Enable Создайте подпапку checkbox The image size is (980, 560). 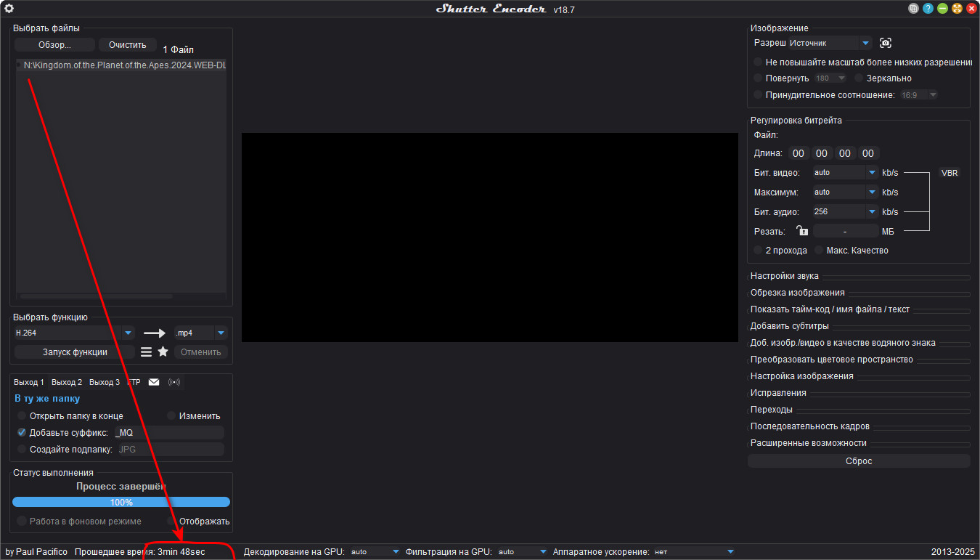(22, 450)
